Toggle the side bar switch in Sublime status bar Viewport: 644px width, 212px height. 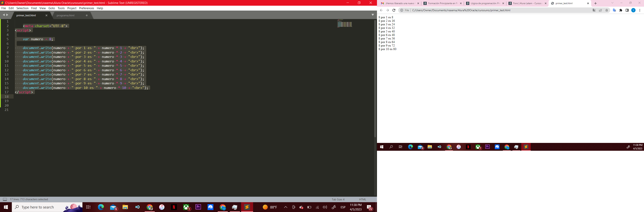pyautogui.click(x=5, y=199)
